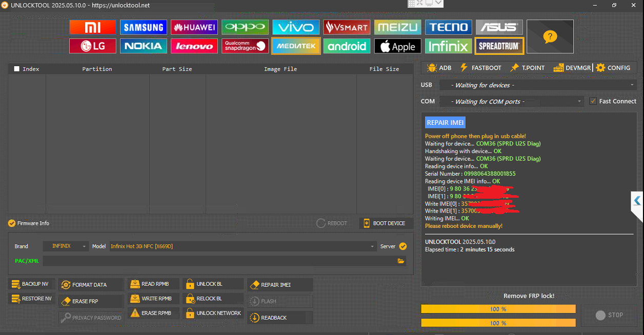Select the Apple brand logo
The width and height of the screenshot is (644, 335).
coord(398,46)
